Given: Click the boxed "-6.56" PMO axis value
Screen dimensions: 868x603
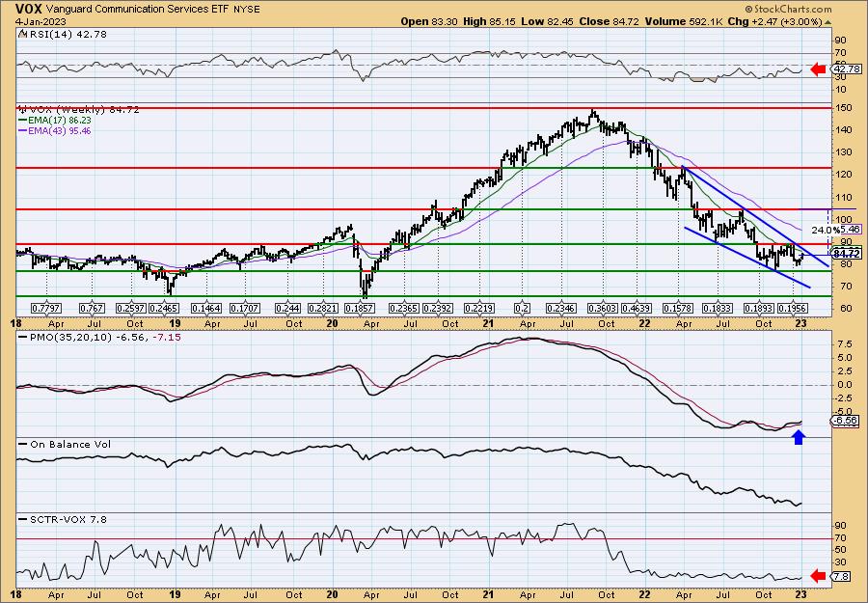Looking at the screenshot, I should point(846,421).
